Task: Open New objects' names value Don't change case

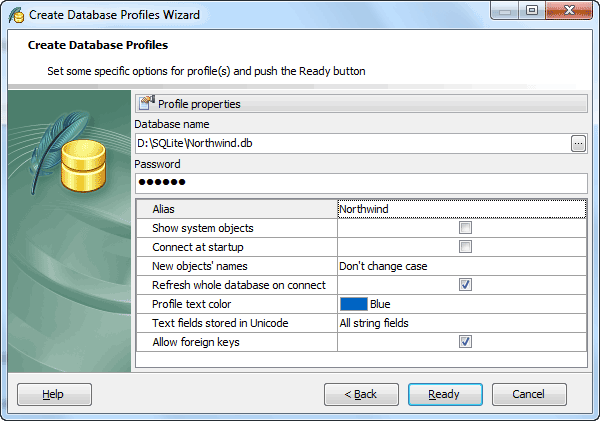Action: pyautogui.click(x=462, y=266)
